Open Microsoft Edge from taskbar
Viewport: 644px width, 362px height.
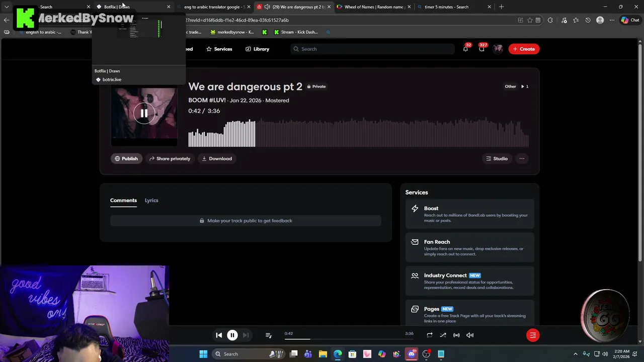(x=338, y=354)
